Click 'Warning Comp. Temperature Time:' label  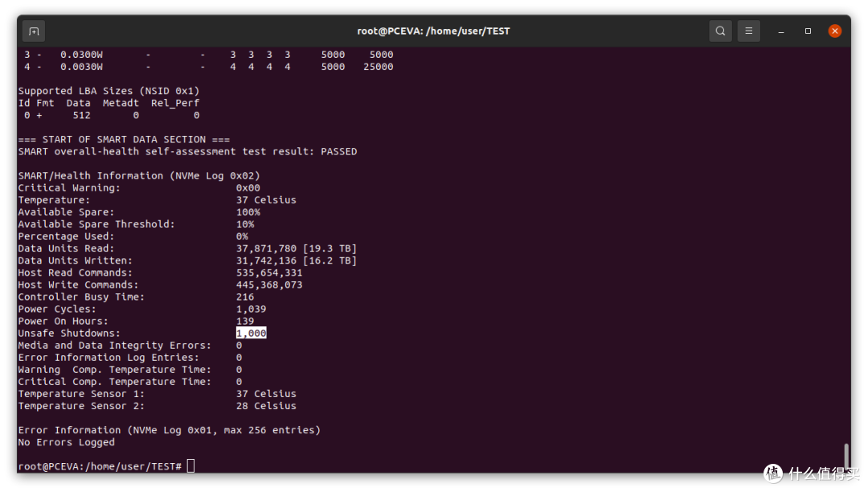pyautogui.click(x=115, y=370)
